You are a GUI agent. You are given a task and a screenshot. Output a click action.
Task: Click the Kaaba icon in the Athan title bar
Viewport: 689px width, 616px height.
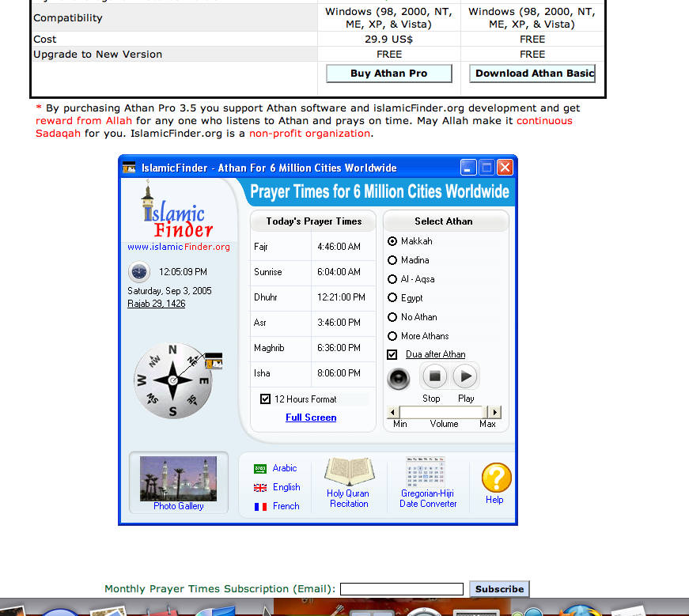tap(129, 168)
